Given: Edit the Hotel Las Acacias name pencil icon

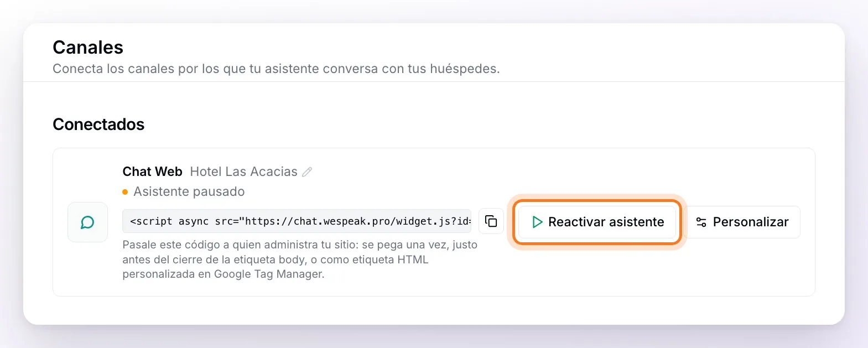Looking at the screenshot, I should [307, 172].
